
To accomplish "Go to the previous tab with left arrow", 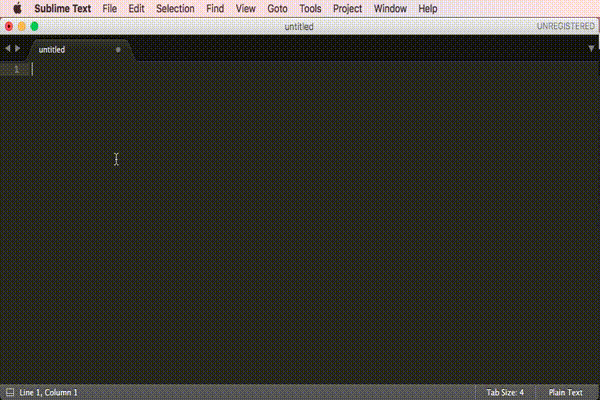I will coord(8,49).
